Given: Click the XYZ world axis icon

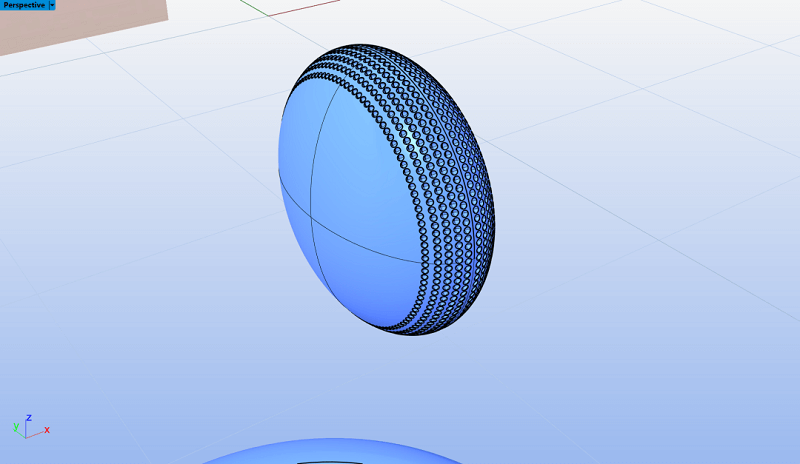Looking at the screenshot, I should [31, 427].
